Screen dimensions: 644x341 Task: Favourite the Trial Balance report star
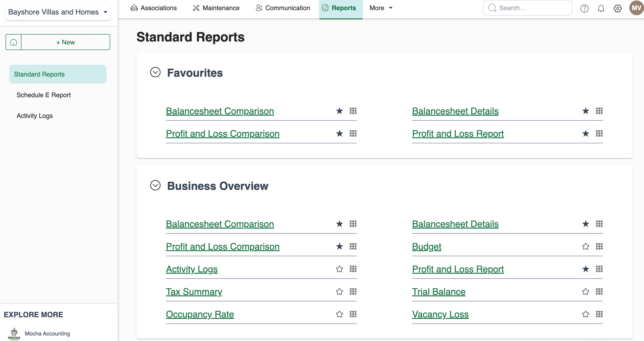[x=586, y=292]
